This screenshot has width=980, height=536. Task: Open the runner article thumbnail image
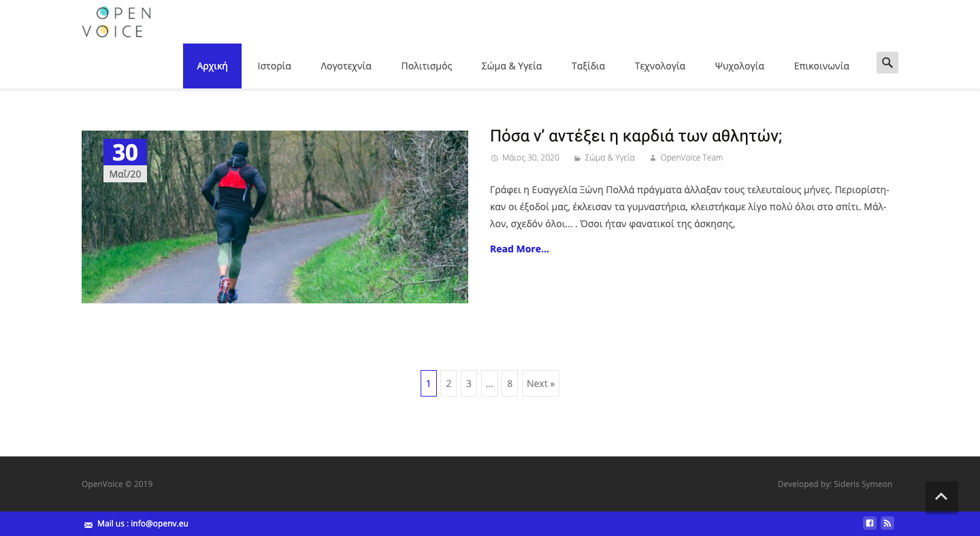click(x=274, y=217)
